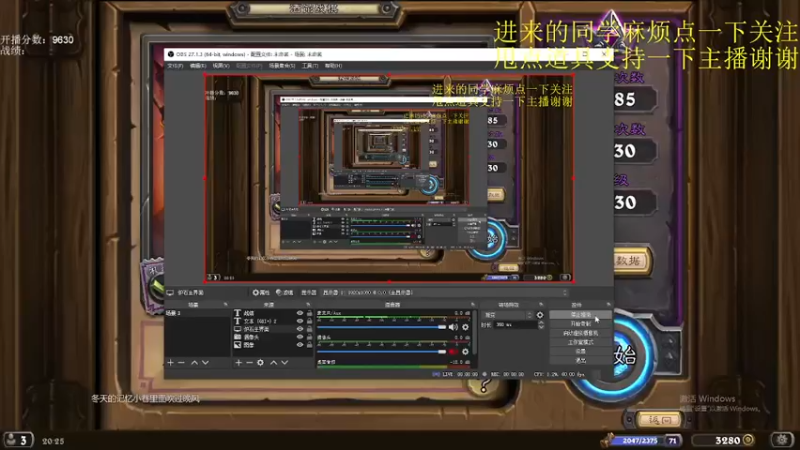Open the 场景集合 menu

tap(282, 66)
